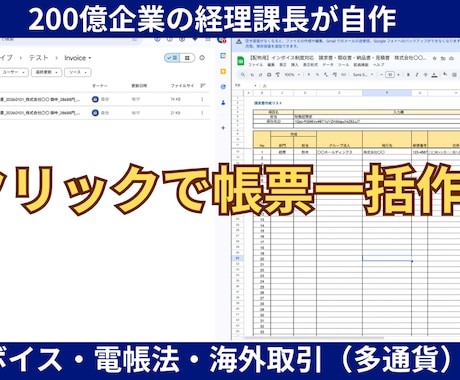This screenshot has width=460, height=380.
Task: Select the highlighted column F header
Action: 387,93
